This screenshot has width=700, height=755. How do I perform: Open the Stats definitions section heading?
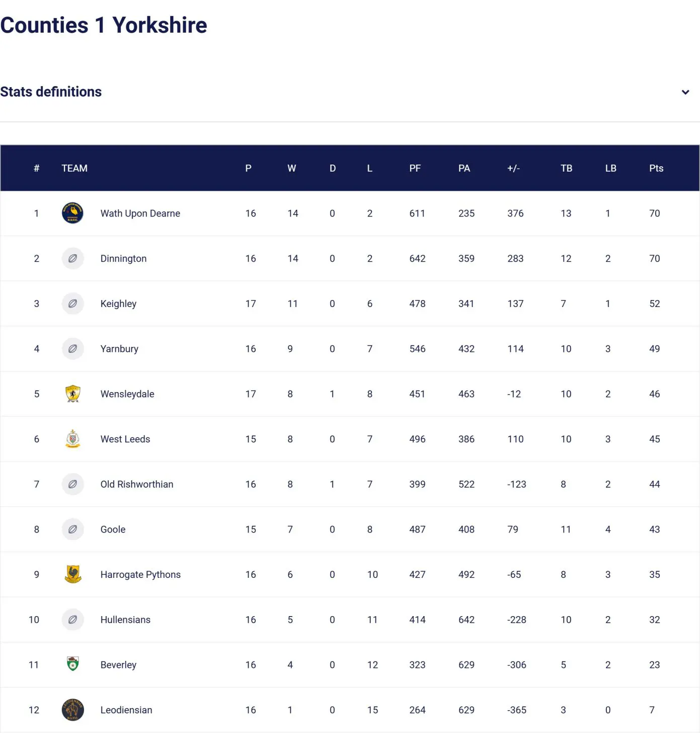coord(51,92)
